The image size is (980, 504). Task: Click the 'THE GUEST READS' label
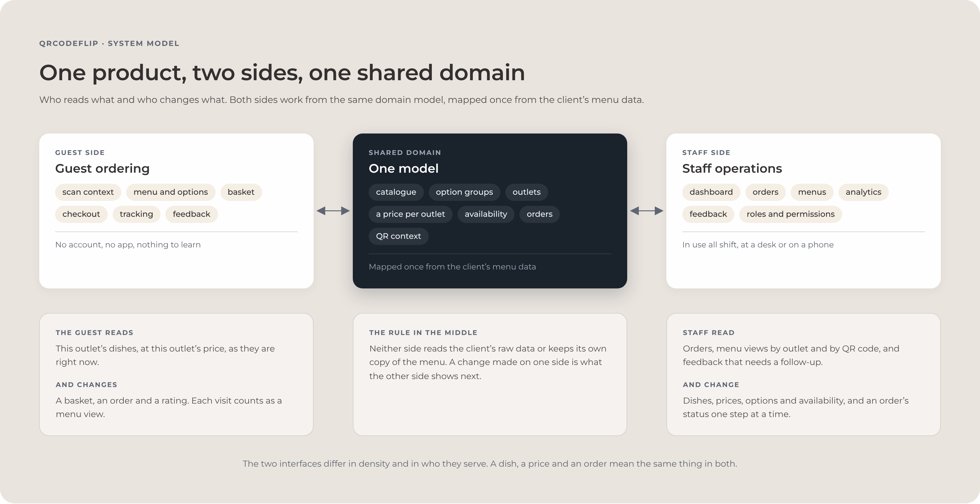[94, 333]
